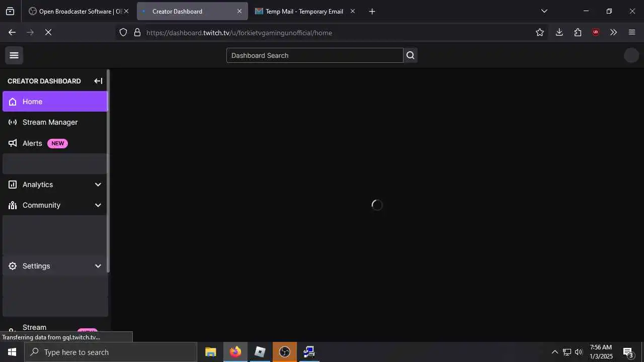Click the sidebar vertical scrollbar

[108, 171]
